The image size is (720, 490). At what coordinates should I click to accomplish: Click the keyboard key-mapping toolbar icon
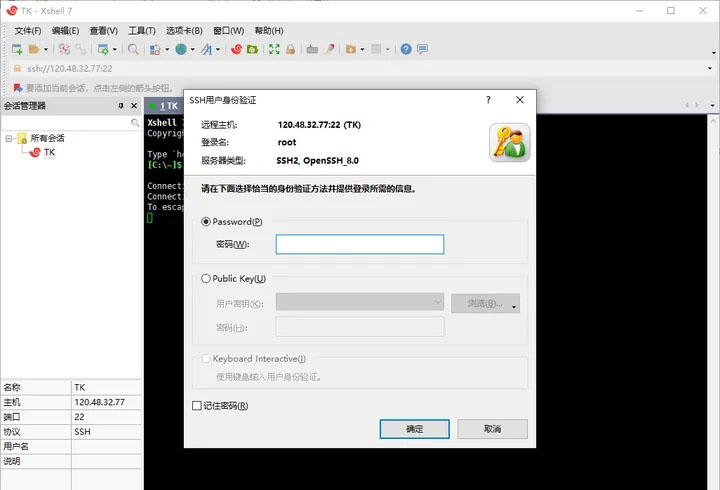point(312,49)
